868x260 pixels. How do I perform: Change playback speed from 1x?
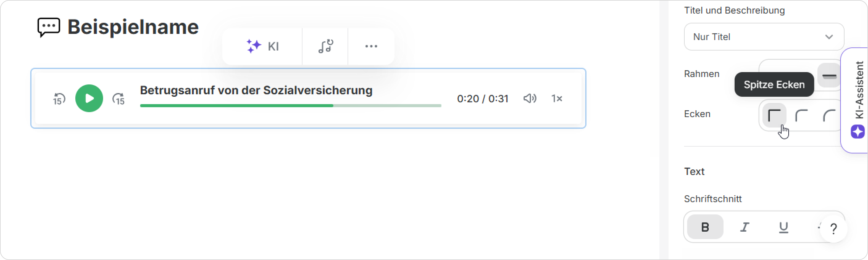(557, 99)
